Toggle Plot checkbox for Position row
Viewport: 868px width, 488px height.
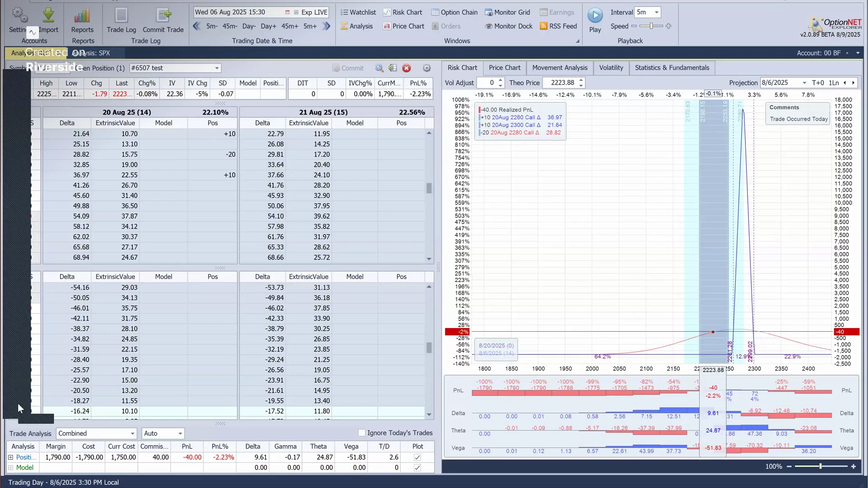coord(417,457)
